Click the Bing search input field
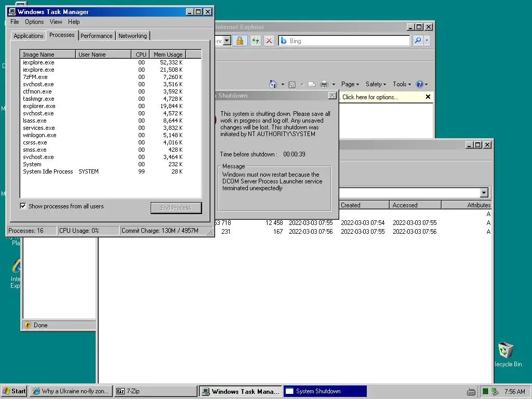 (344, 41)
